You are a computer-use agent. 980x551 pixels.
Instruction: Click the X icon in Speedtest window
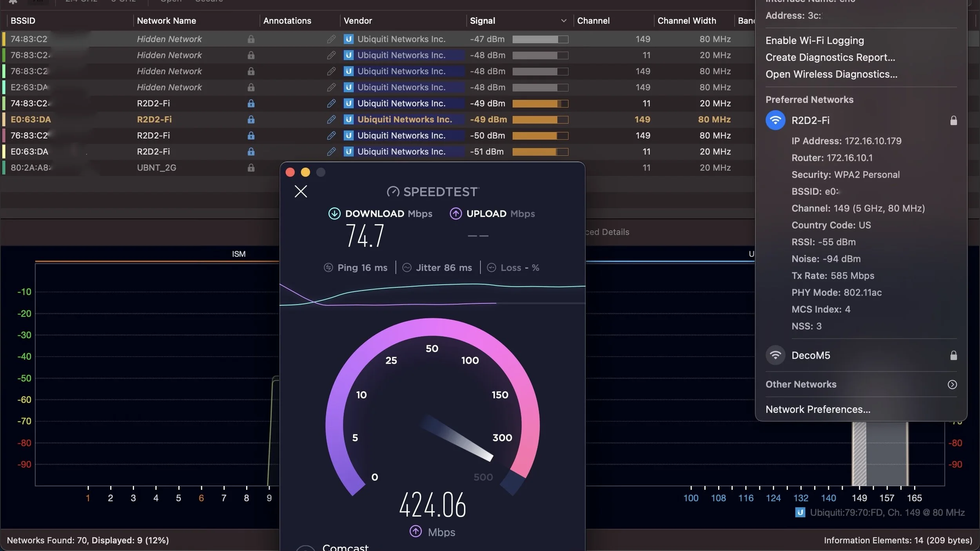[x=301, y=191]
